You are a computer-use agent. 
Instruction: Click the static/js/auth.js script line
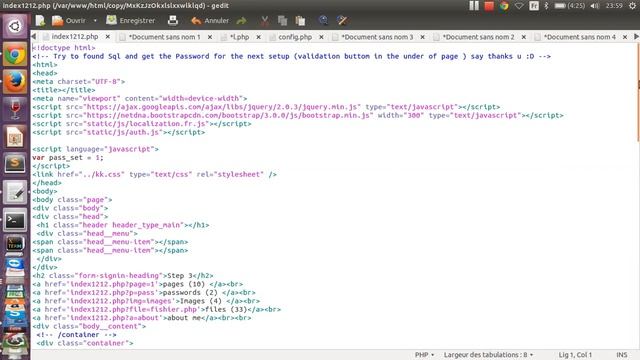tap(118, 132)
